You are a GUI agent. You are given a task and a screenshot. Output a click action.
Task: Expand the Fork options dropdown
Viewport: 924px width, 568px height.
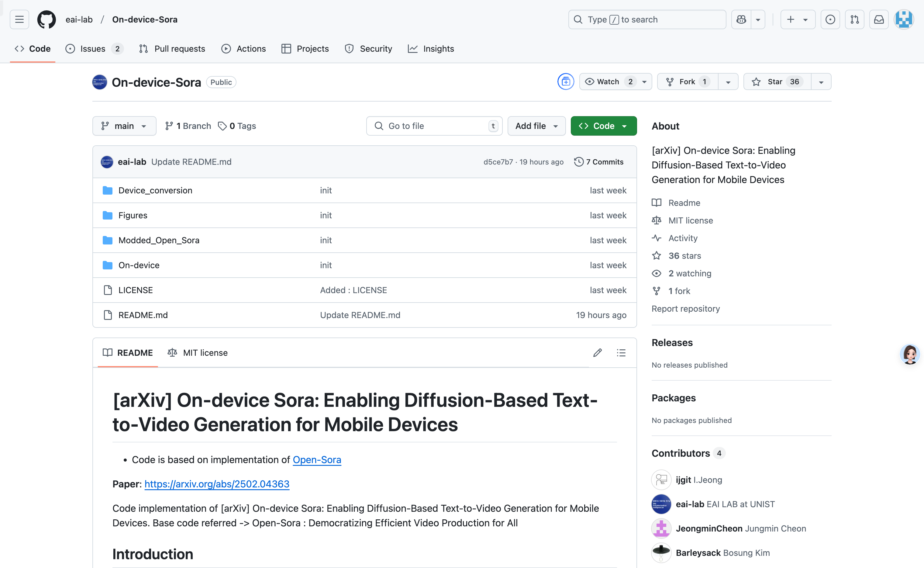(728, 81)
